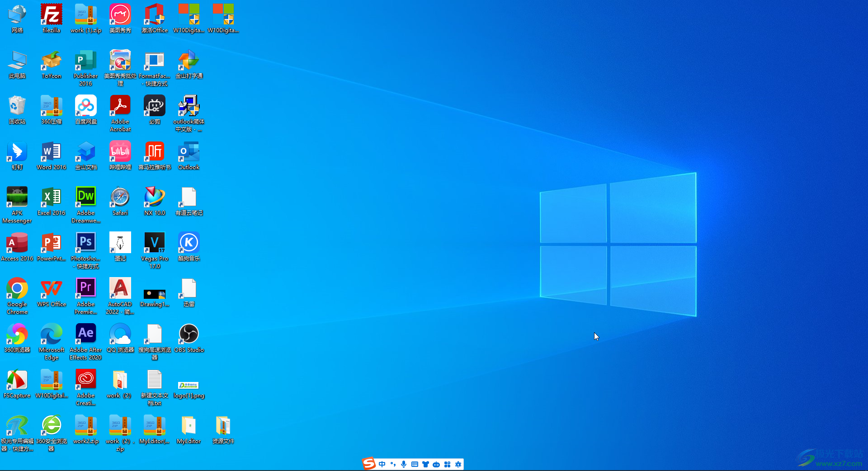Click the 必剪 video editor icon
The image size is (868, 471).
pyautogui.click(x=155, y=106)
